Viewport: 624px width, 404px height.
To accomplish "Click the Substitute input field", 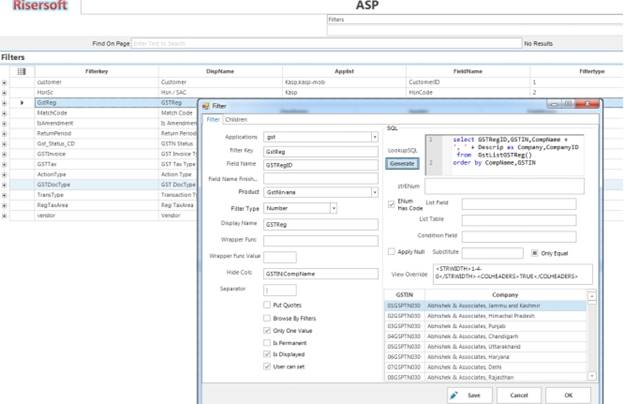I will (x=493, y=253).
